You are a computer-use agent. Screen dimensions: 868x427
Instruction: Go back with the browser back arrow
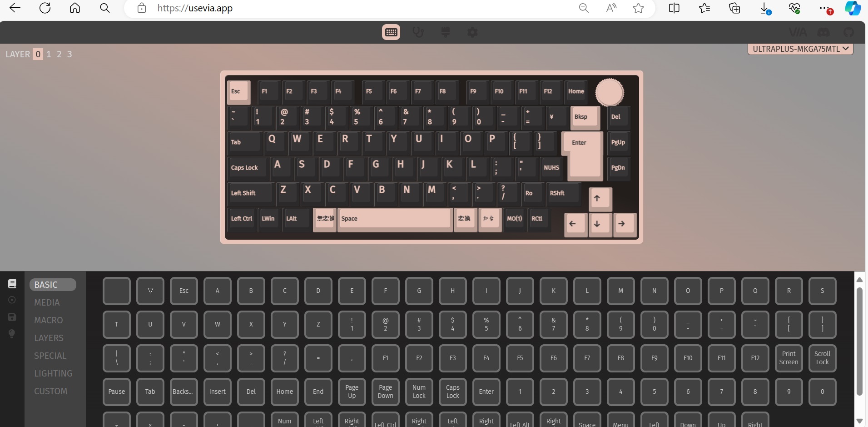(x=15, y=8)
